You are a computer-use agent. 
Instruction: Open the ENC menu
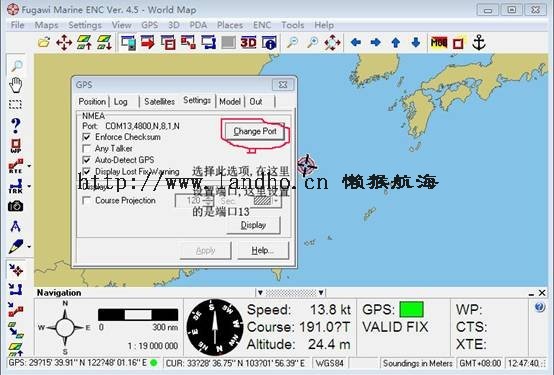click(x=262, y=25)
